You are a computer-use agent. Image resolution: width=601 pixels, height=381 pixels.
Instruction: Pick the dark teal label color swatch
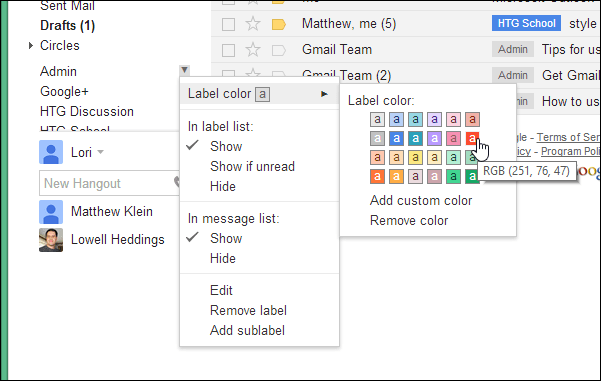pyautogui.click(x=415, y=138)
